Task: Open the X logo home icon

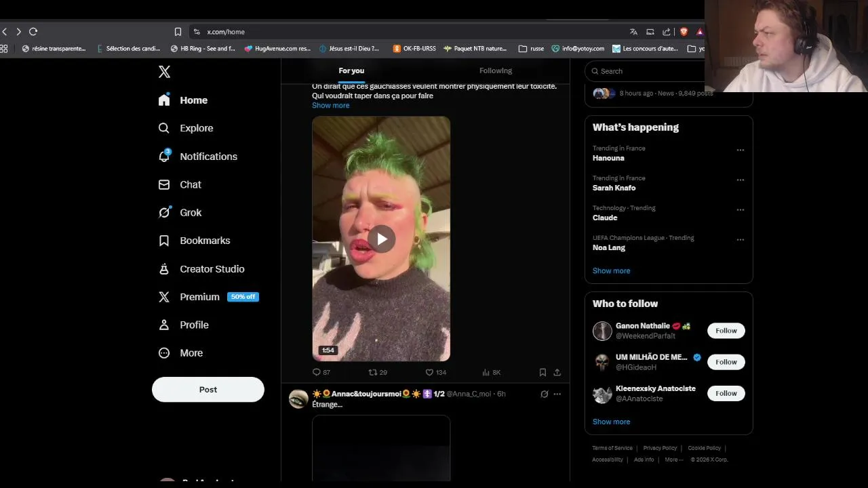Action: click(x=164, y=72)
